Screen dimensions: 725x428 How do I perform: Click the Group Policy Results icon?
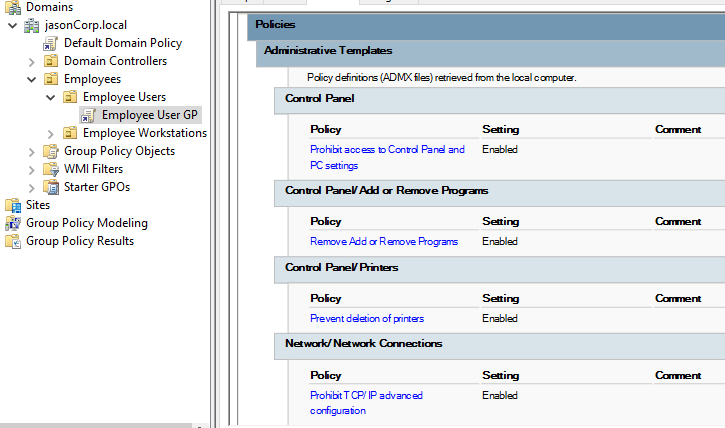(13, 241)
